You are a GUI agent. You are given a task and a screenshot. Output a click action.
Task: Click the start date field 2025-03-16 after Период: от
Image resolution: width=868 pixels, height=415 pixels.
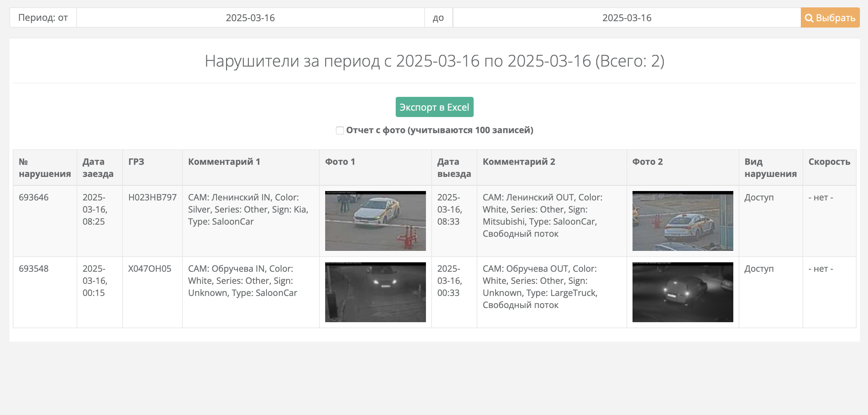250,17
